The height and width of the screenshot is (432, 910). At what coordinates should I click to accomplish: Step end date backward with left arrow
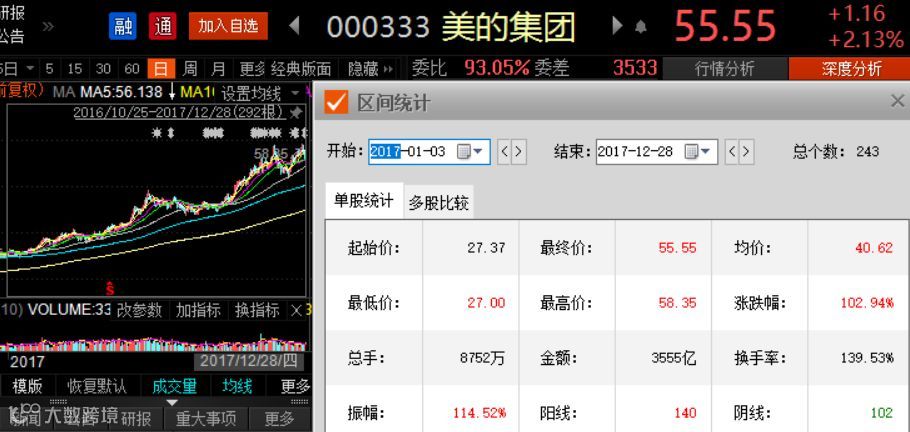732,152
